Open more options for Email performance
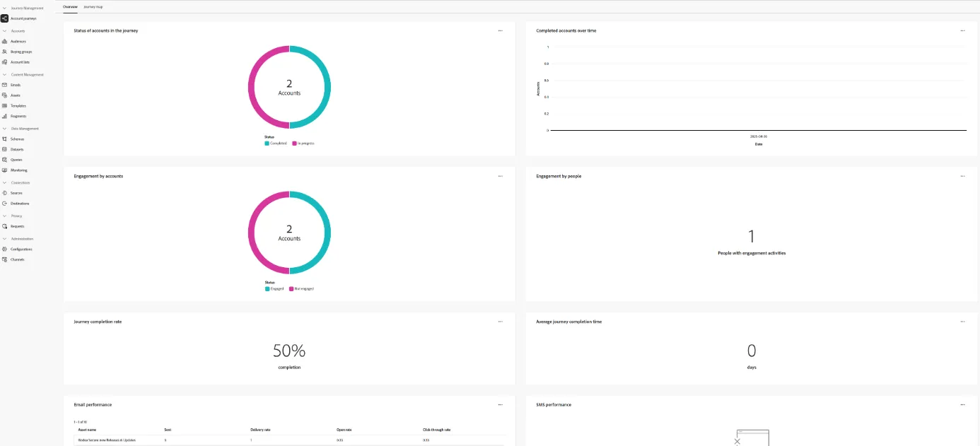 500,405
